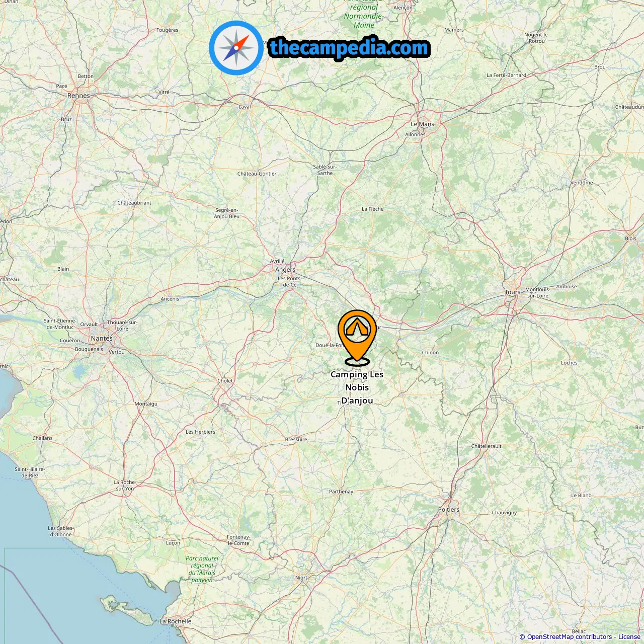The image size is (644, 644).
Task: Open the OpenStreetMap contributors link
Action: pos(570,636)
